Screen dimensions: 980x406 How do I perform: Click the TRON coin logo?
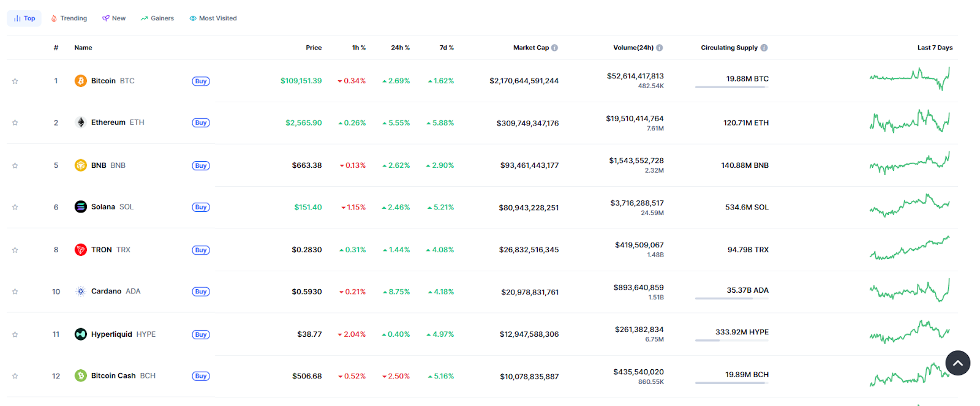coord(81,250)
